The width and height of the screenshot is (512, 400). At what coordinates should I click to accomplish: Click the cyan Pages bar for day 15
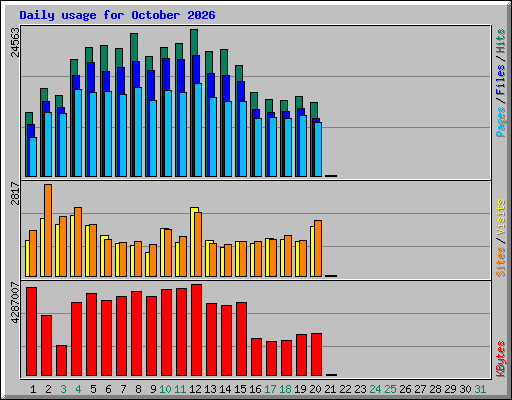point(243,139)
